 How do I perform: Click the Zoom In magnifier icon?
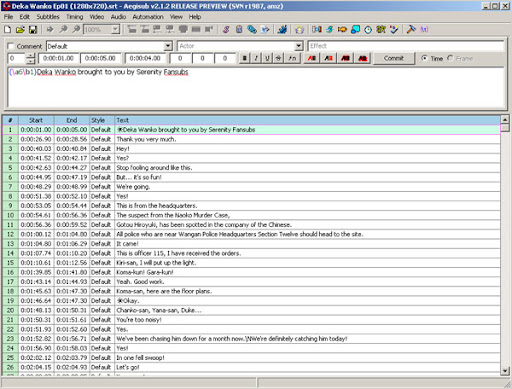coord(63,30)
